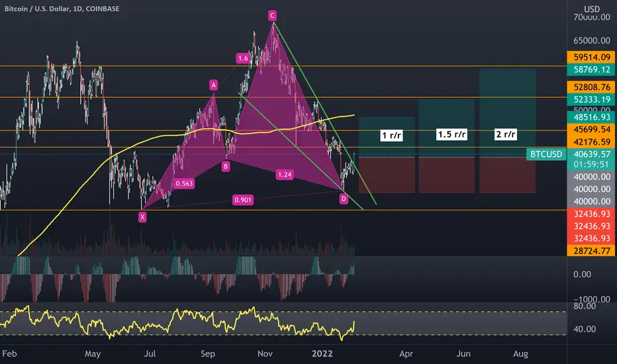Click the Feb label on time axis
The height and width of the screenshot is (364, 617).
point(9,354)
